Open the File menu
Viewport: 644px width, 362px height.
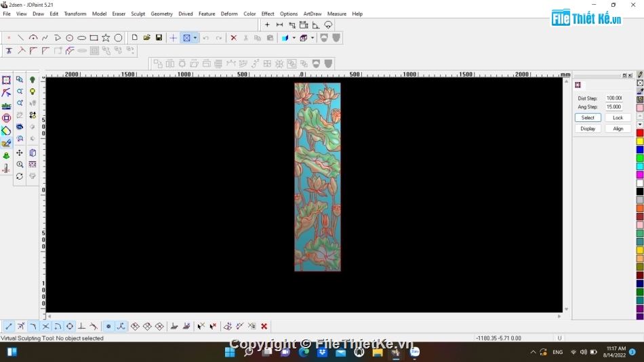(x=7, y=14)
